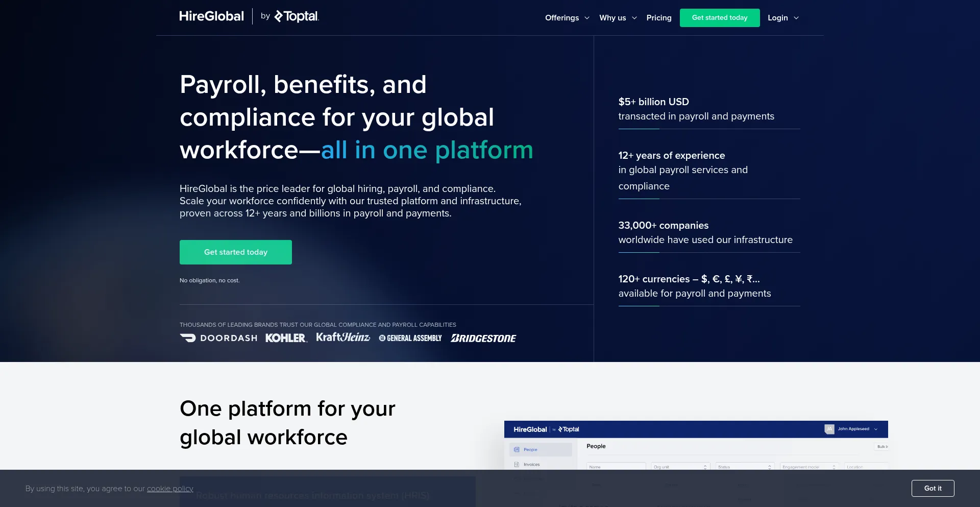980x507 pixels.
Task: Select the Kohler brand logo
Action: 286,337
